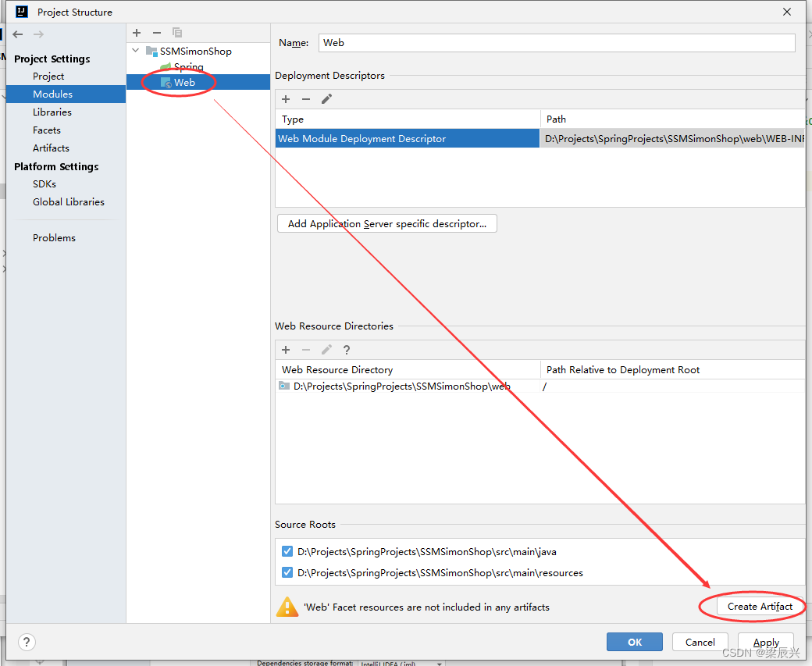Screen dimensions: 812x666
Task: Open Artifacts settings page
Action: (x=51, y=148)
